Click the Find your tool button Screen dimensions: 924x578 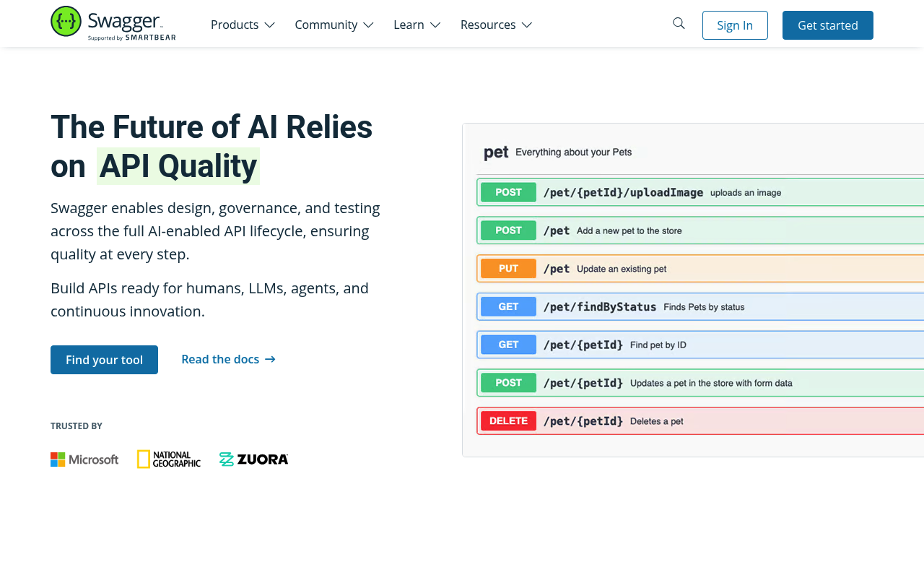coord(104,360)
